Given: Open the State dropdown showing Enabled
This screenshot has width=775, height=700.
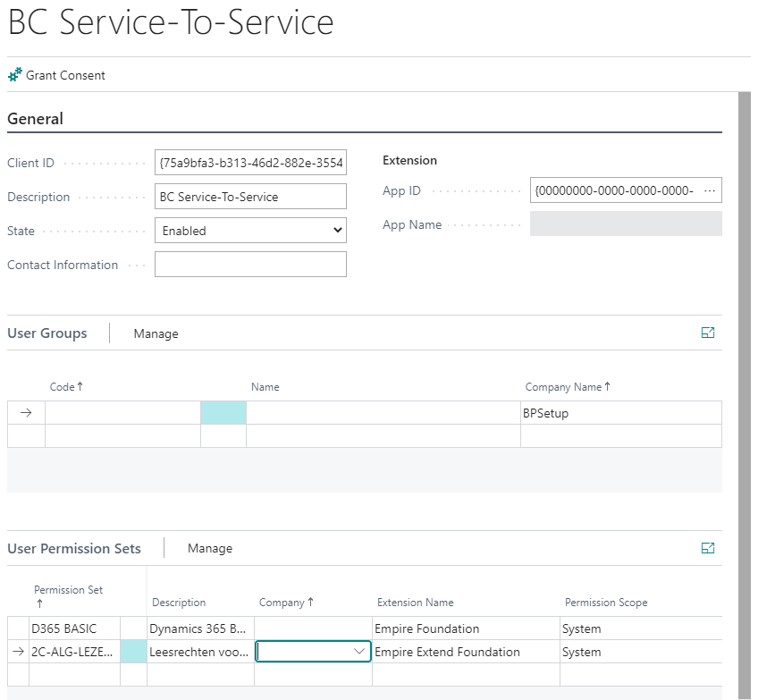Looking at the screenshot, I should click(250, 231).
